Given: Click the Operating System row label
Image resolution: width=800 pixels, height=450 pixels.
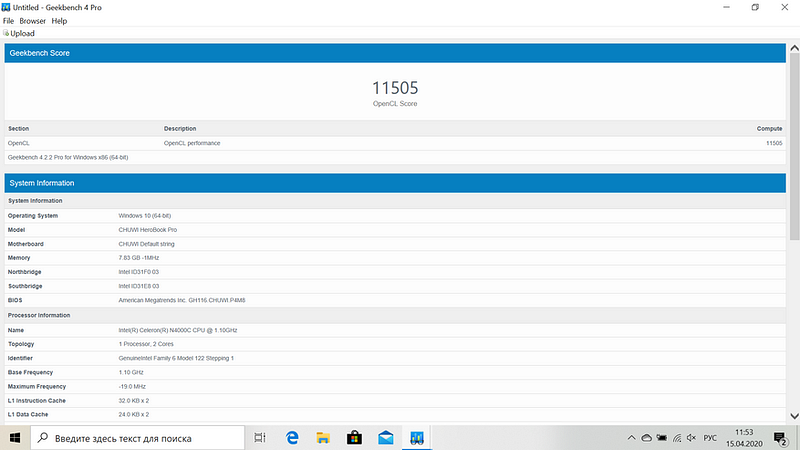Looking at the screenshot, I should 33,216.
